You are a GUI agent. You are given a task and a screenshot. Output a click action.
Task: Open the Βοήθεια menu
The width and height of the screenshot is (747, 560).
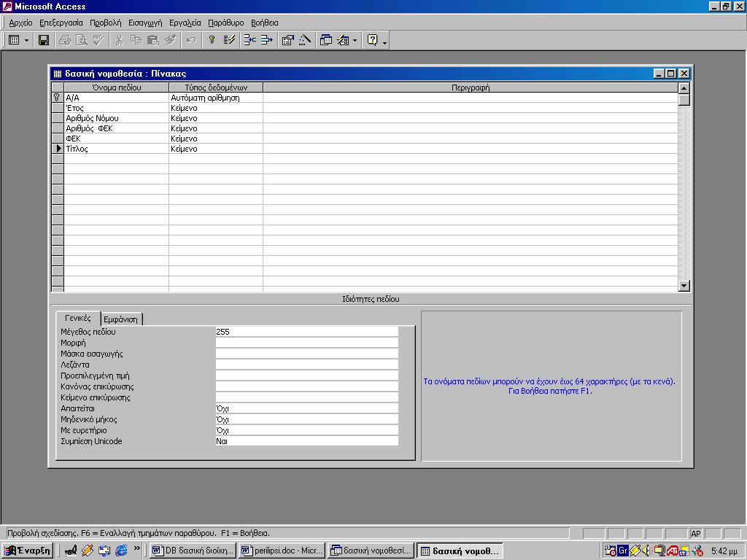[x=264, y=23]
